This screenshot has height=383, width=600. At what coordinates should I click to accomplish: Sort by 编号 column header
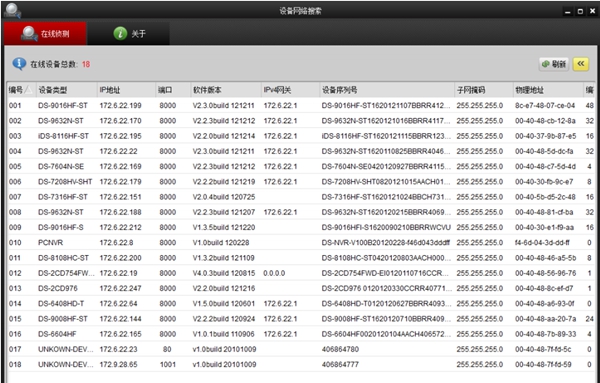[20, 90]
